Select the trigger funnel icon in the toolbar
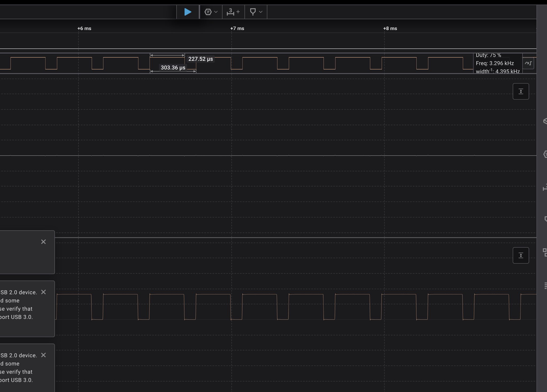The width and height of the screenshot is (547, 392). pos(253,12)
